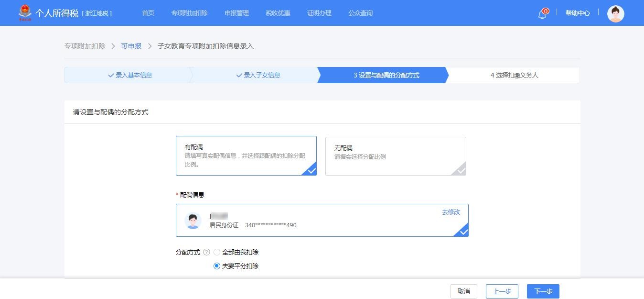644x299 pixels.
Task: Click checkmark corner on spouse info card
Action: coord(463,232)
